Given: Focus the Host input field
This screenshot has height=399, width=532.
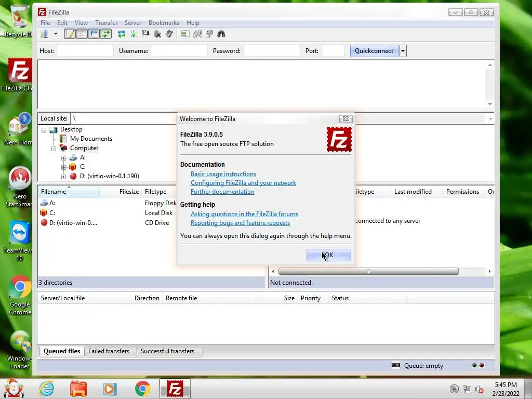Looking at the screenshot, I should [x=85, y=51].
